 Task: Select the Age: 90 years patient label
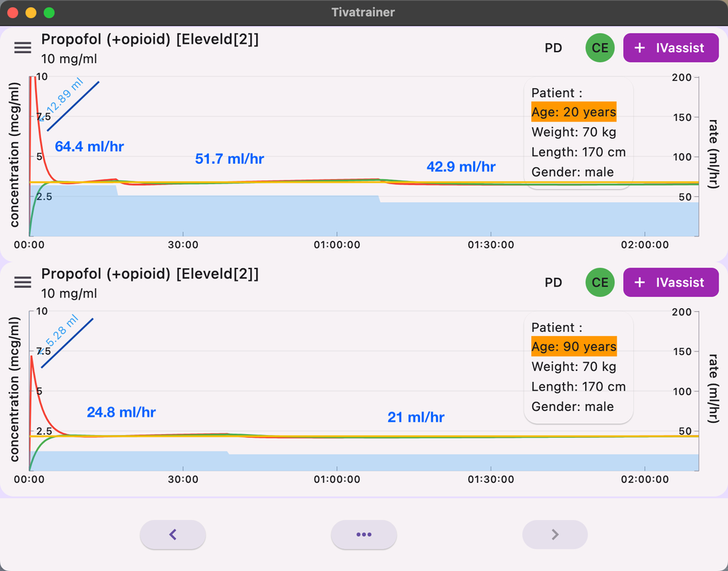pyautogui.click(x=574, y=346)
